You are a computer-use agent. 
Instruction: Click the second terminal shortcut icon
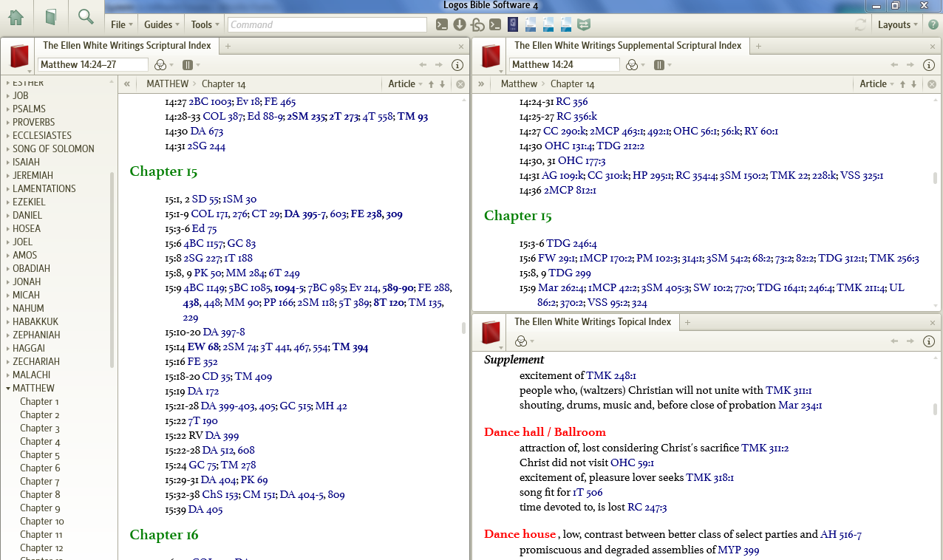[496, 24]
